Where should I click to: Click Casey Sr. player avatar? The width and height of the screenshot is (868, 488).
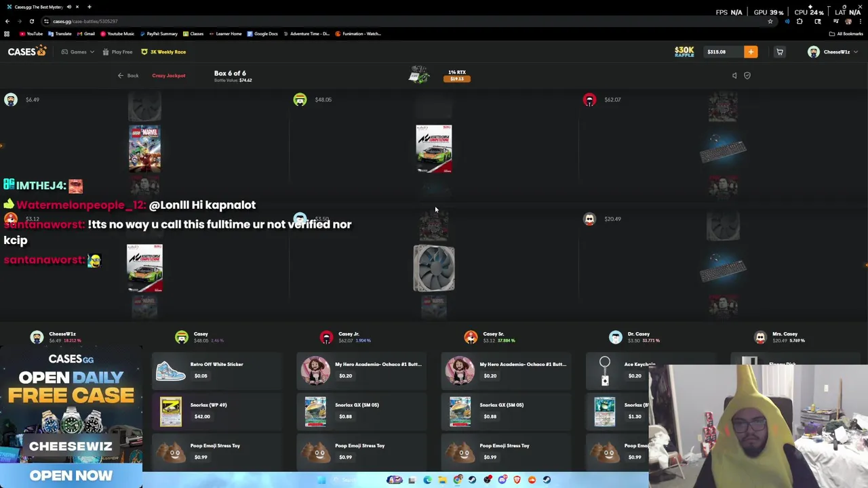[471, 337]
